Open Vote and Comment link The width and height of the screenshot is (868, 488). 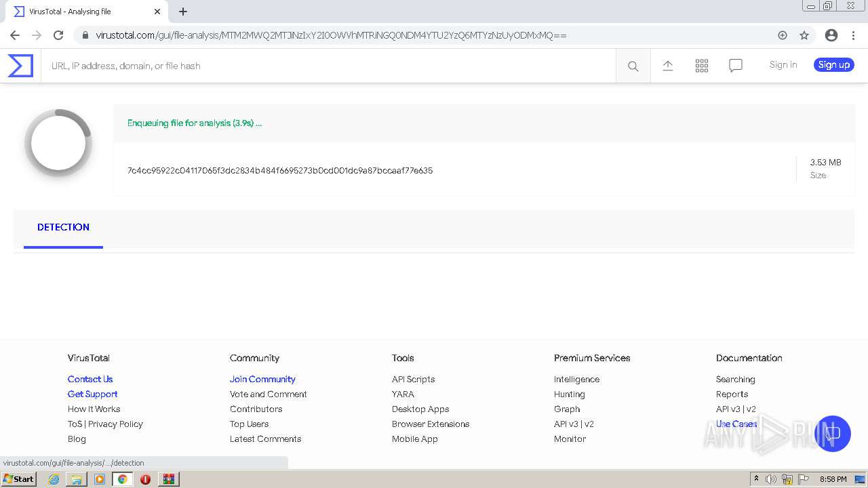[268, 394]
